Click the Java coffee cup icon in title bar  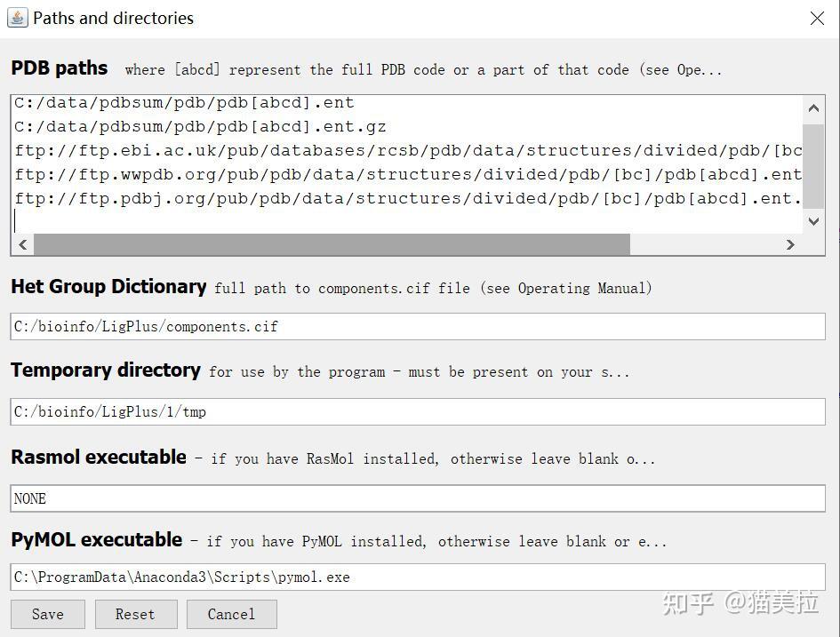(x=16, y=17)
